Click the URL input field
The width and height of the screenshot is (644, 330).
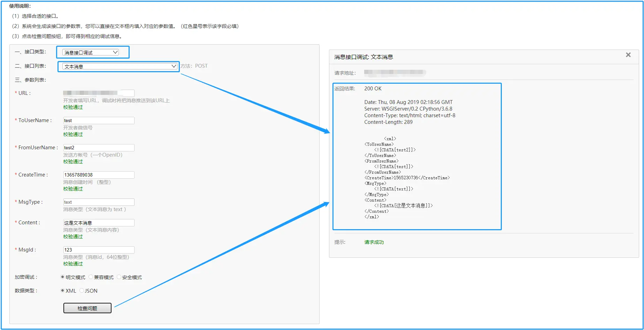click(99, 93)
